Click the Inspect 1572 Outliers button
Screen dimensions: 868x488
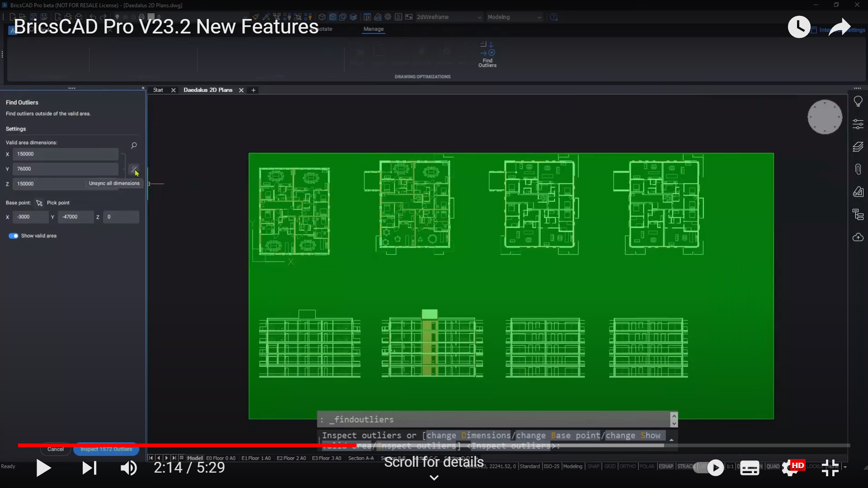tap(106, 449)
